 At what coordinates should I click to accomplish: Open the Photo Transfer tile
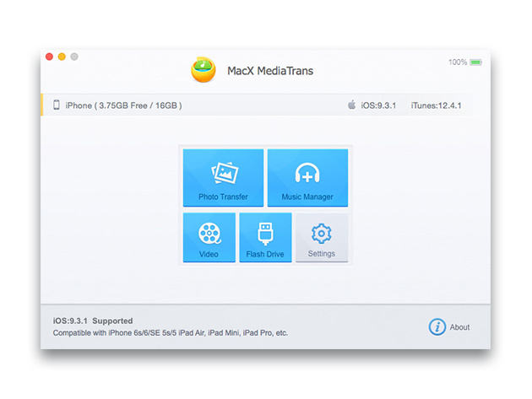tap(223, 178)
